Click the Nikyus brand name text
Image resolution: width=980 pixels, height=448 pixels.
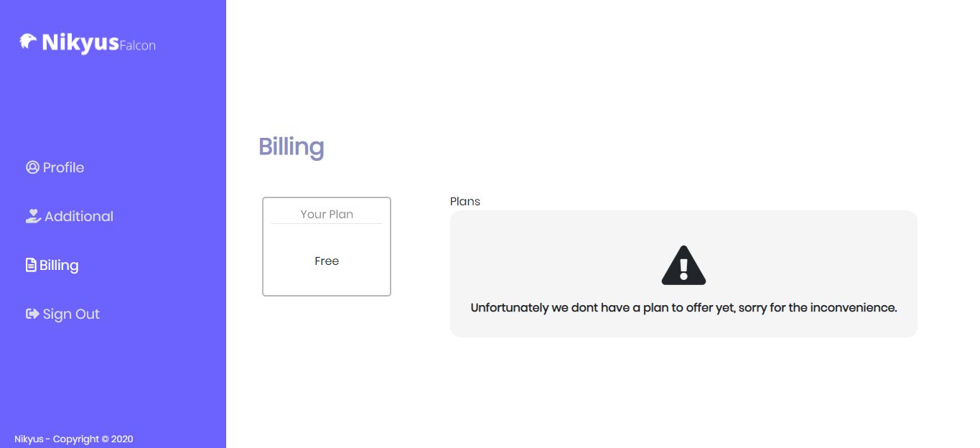point(80,43)
